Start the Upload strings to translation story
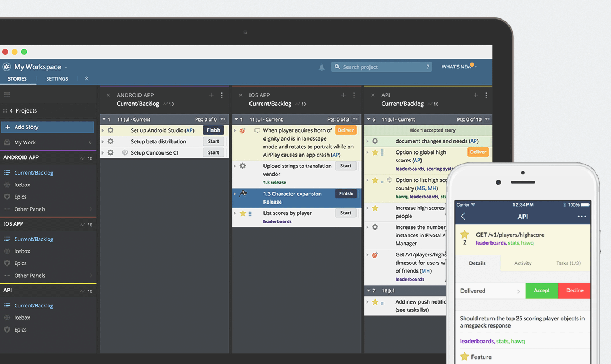The height and width of the screenshot is (364, 611). (346, 166)
